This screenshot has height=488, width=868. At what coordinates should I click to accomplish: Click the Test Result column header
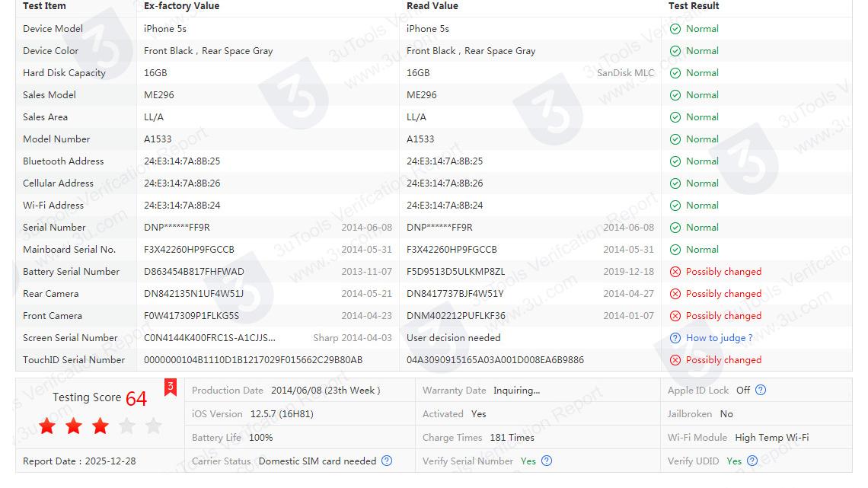tap(694, 6)
